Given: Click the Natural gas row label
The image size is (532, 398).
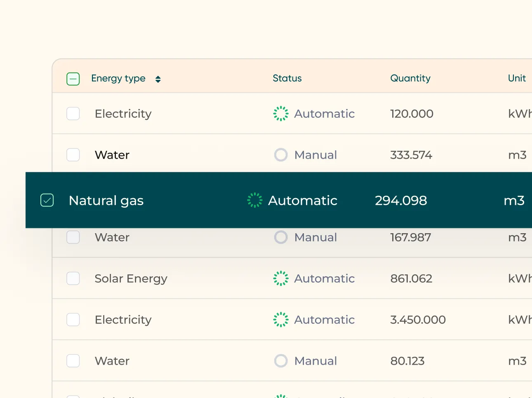Looking at the screenshot, I should 106,201.
